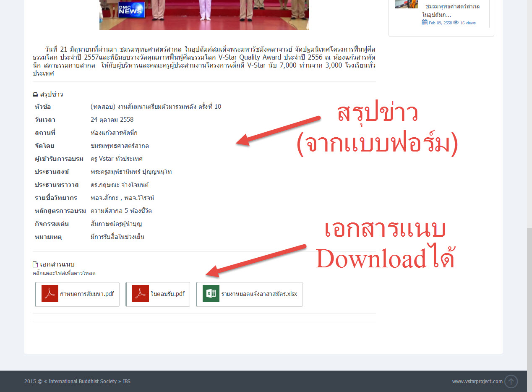The width and height of the screenshot is (532, 392).
Task: Click the PDF icon for ใบตอบรับ.pdf
Action: pos(140,293)
